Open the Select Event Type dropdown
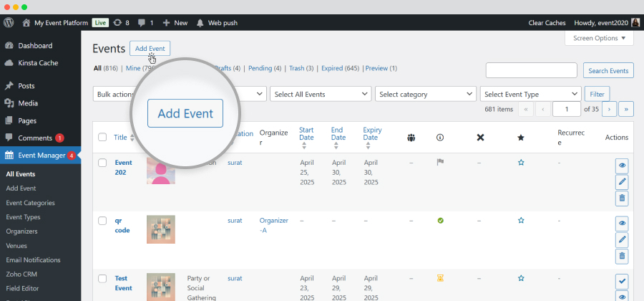The width and height of the screenshot is (644, 301). (531, 94)
